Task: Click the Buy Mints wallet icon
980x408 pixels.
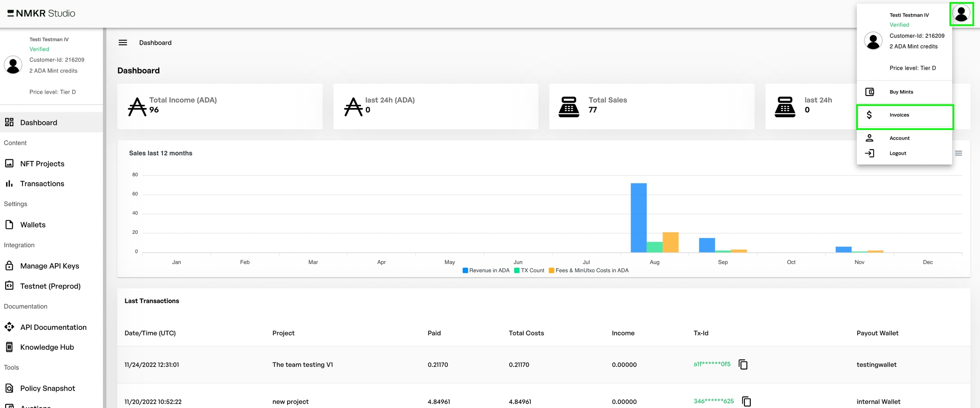Action: pos(869,92)
